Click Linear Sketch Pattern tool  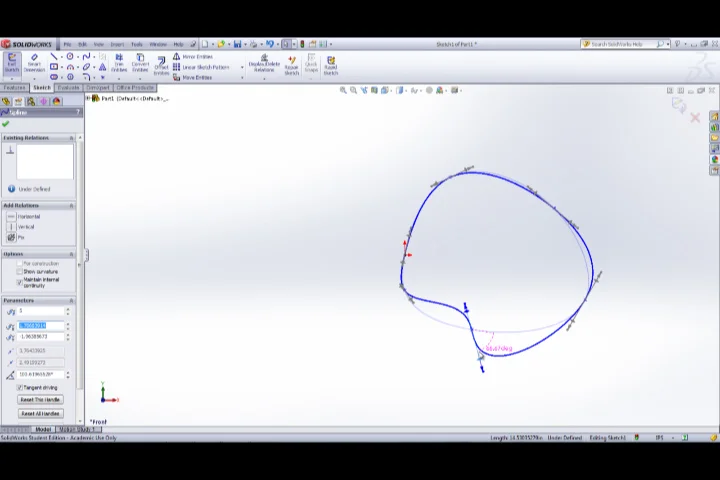click(x=201, y=67)
